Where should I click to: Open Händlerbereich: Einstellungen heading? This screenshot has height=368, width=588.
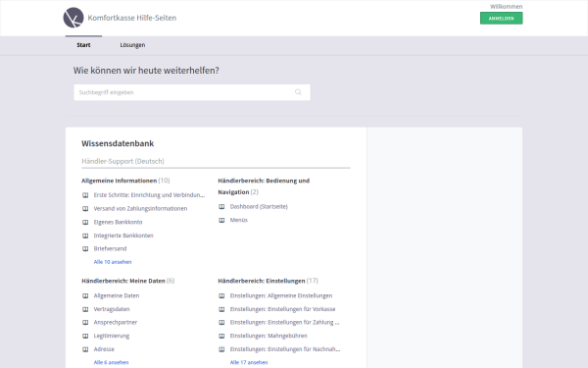click(x=262, y=281)
